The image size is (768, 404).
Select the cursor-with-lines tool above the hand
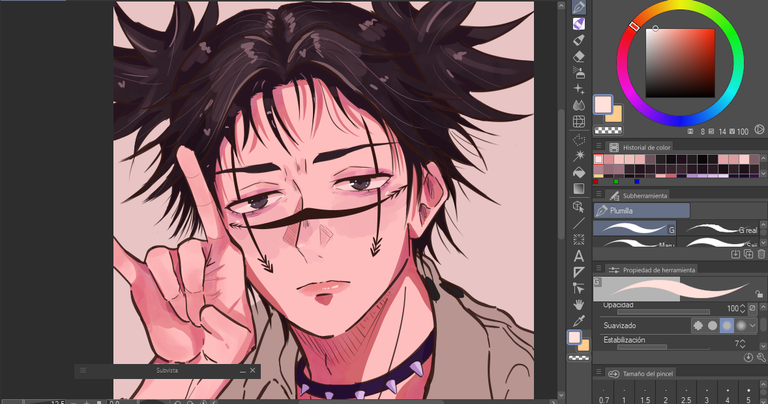[578, 288]
